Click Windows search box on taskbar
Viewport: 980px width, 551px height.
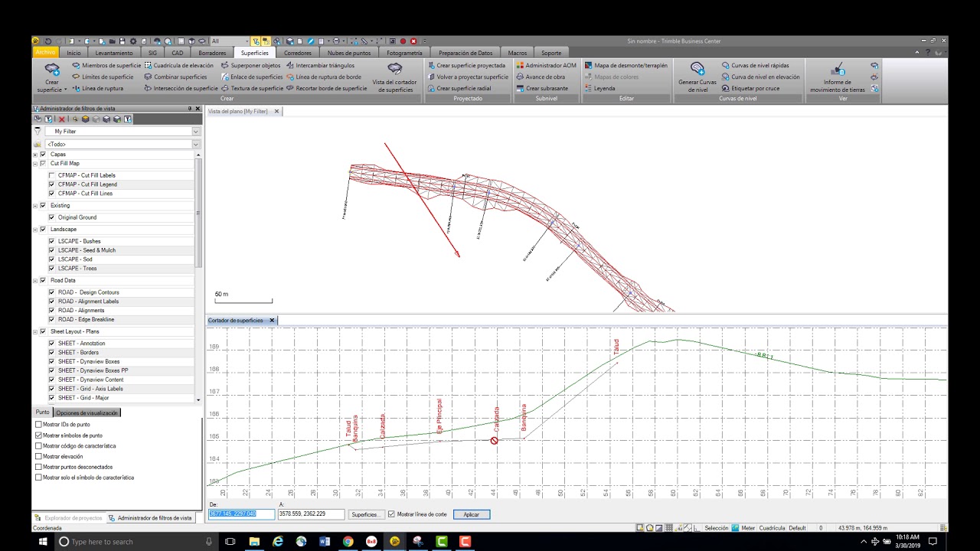click(x=136, y=542)
